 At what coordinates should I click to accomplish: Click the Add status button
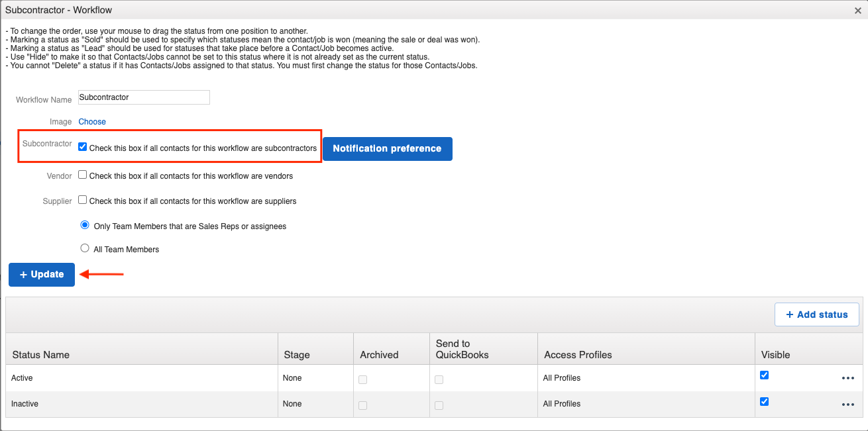click(x=816, y=314)
